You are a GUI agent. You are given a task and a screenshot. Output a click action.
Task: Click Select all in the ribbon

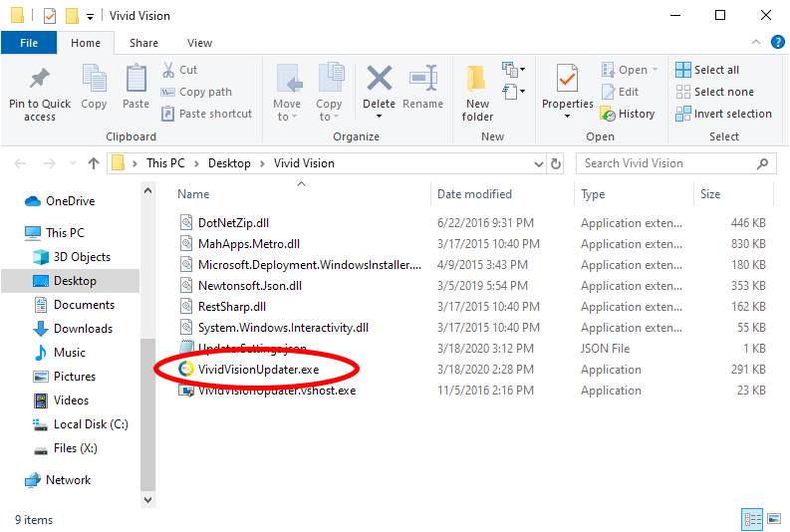(x=708, y=70)
